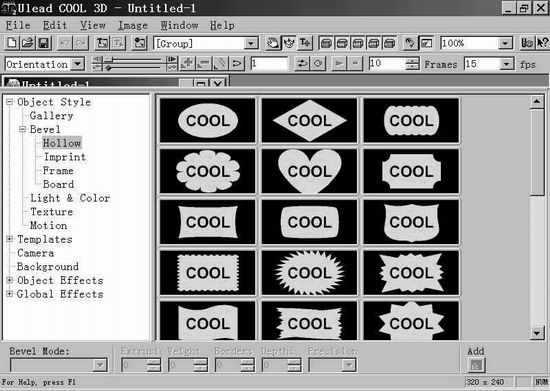Choose the heart-shaped COOL thumbnail

(309, 171)
